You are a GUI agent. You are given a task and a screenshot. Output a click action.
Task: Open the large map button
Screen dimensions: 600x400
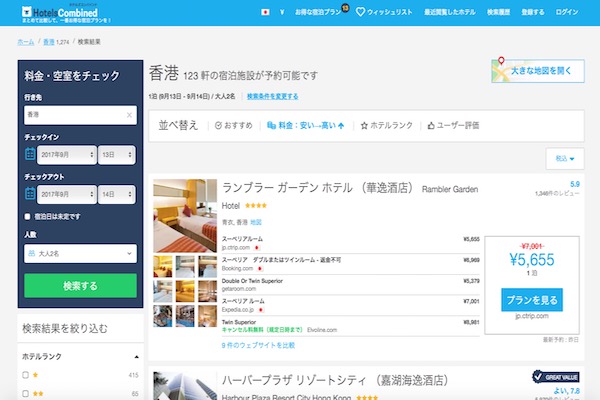coord(538,71)
